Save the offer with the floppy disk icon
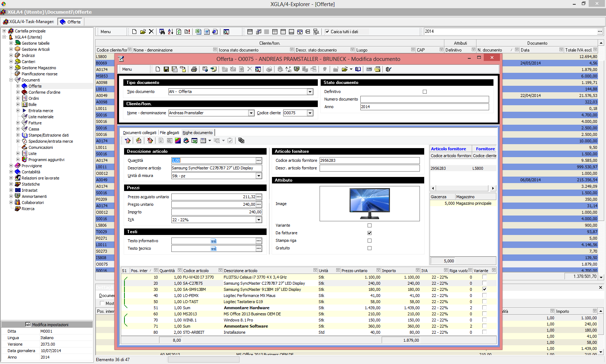 [x=166, y=69]
